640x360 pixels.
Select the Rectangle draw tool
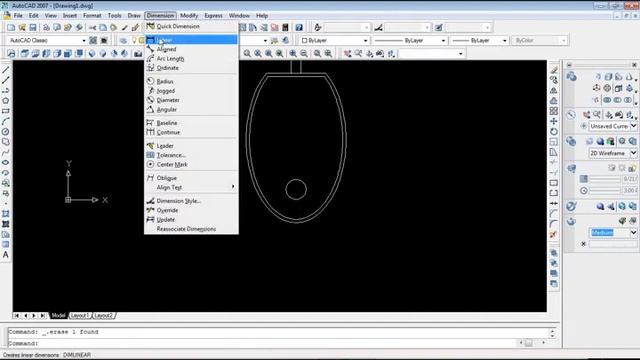[x=5, y=111]
